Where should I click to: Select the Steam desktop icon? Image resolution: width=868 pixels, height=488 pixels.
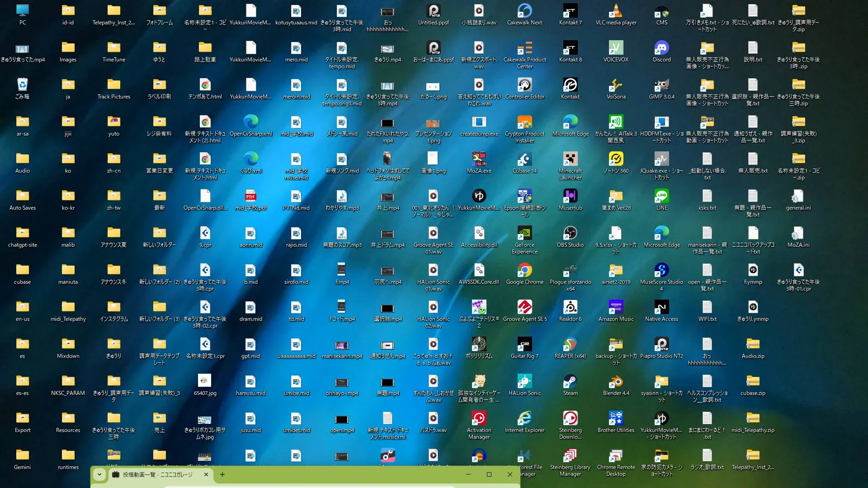(570, 381)
